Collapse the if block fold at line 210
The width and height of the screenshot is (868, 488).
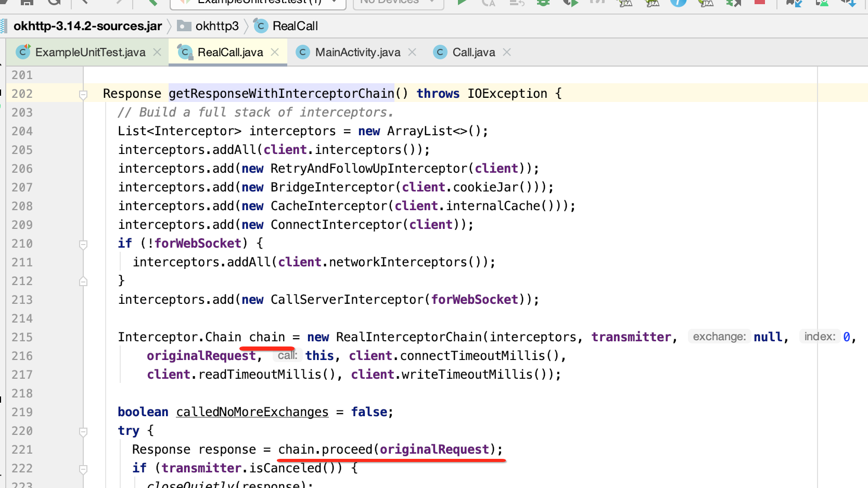(83, 245)
